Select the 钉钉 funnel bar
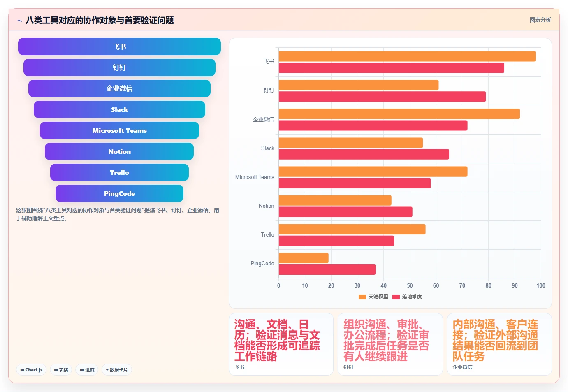Screen dimensions: 568x392 tap(119, 67)
